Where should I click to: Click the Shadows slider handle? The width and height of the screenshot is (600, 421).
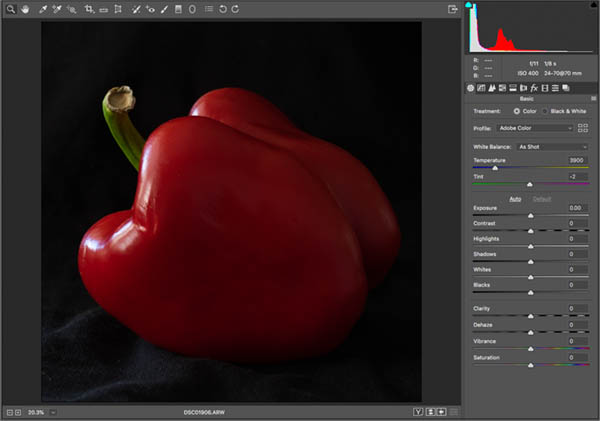[531, 262]
